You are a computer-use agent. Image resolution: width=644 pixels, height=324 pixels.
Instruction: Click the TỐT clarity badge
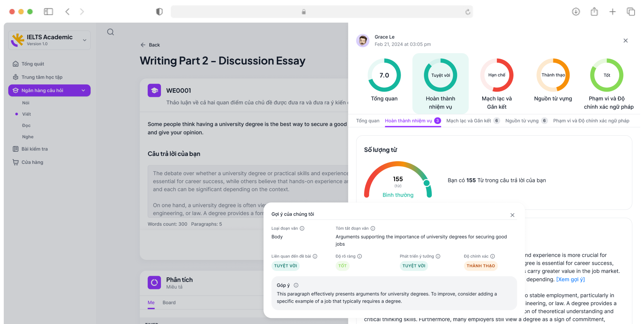[342, 266]
